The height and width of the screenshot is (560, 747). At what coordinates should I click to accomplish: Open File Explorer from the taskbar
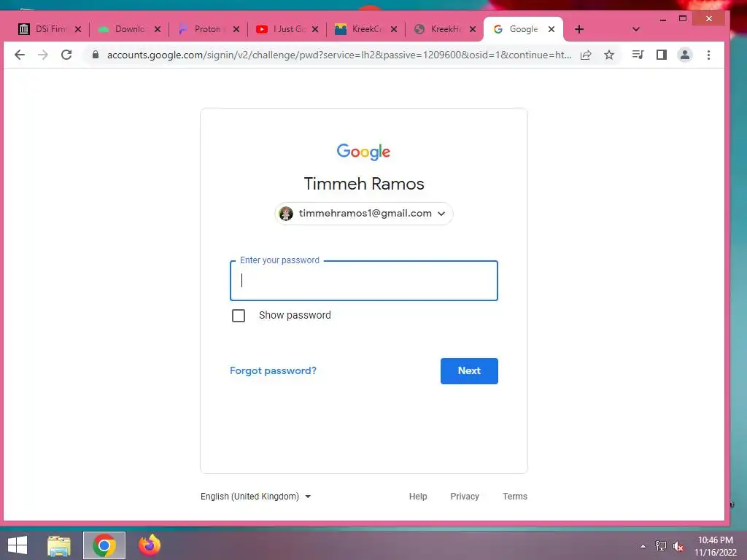coord(59,545)
